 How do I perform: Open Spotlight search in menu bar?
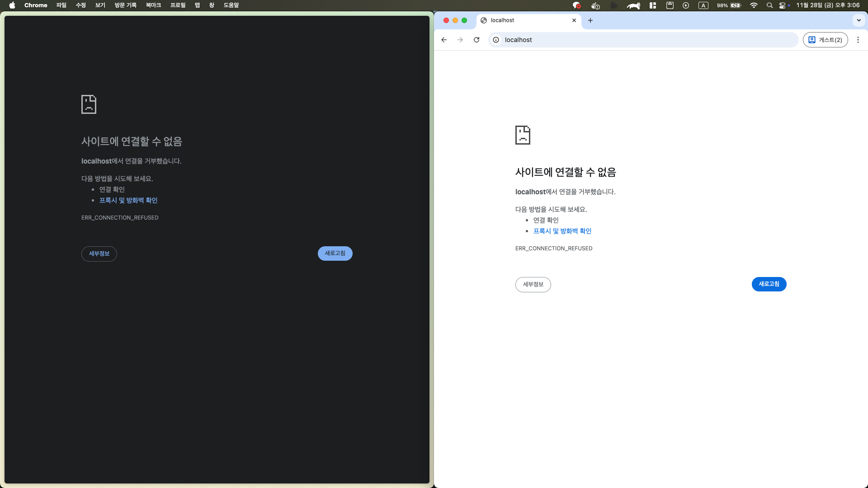(769, 5)
